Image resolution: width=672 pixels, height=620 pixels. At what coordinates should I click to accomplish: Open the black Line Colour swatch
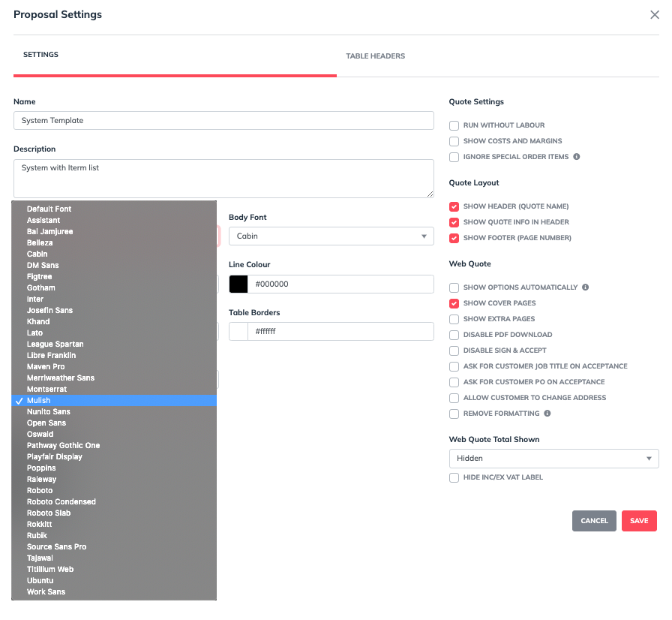coord(238,284)
